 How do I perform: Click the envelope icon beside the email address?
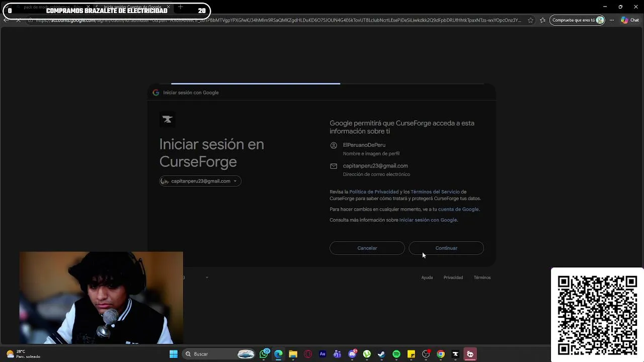(334, 166)
